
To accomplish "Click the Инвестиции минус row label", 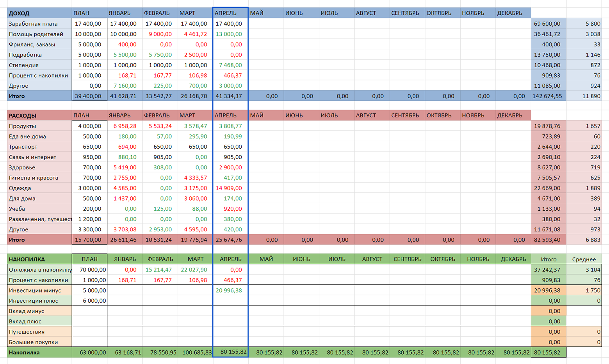I will (39, 290).
